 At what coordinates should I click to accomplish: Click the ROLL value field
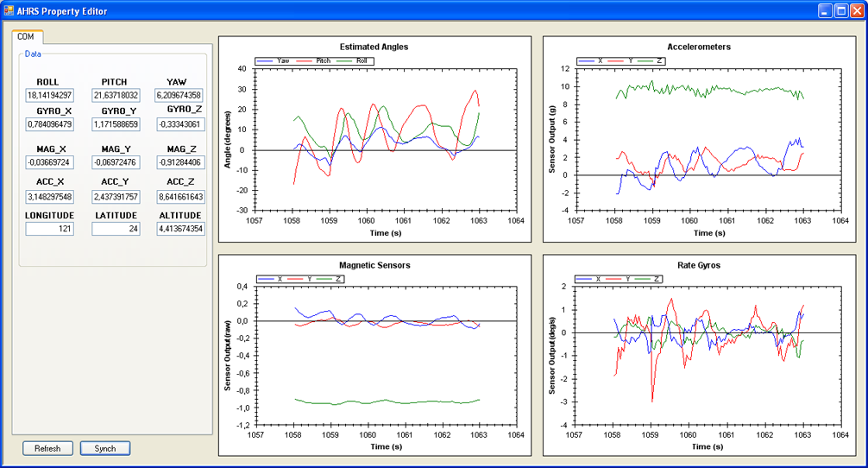click(49, 95)
